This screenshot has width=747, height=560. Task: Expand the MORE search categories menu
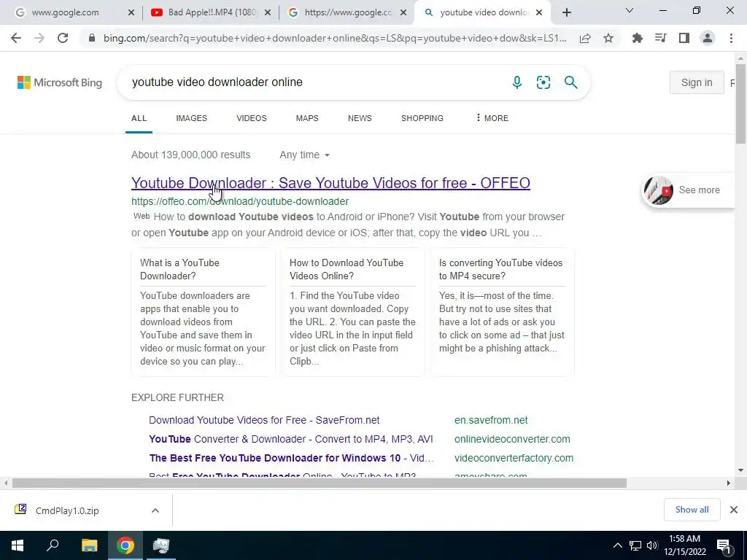coord(492,117)
